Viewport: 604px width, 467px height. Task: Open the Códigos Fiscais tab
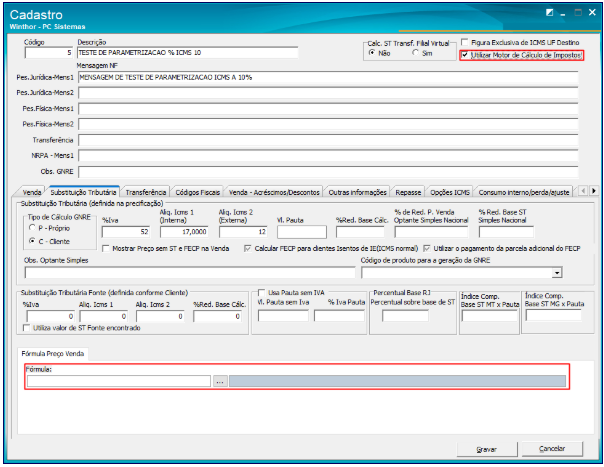point(198,192)
